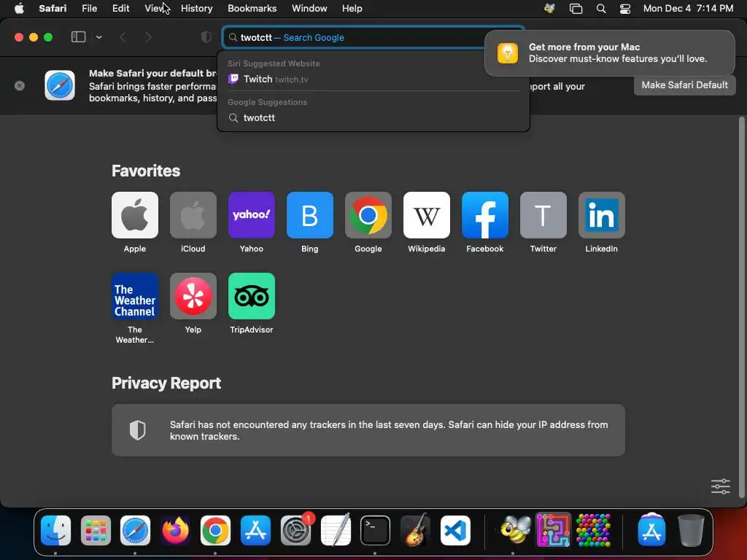Image resolution: width=747 pixels, height=560 pixels.
Task: Open The Weather Channel favorite tile
Action: click(135, 296)
